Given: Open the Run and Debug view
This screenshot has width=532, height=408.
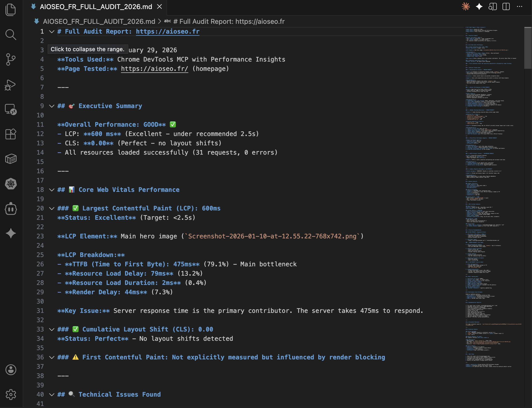Looking at the screenshot, I should [x=11, y=85].
